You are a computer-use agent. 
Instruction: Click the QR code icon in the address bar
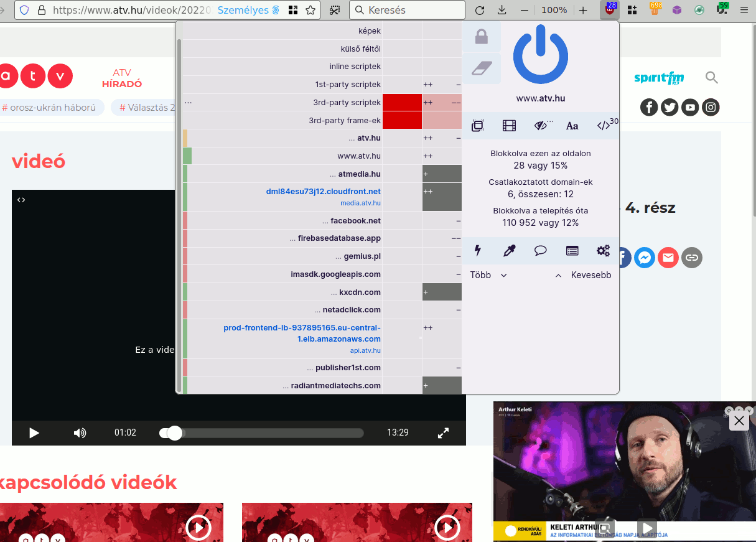click(x=292, y=10)
